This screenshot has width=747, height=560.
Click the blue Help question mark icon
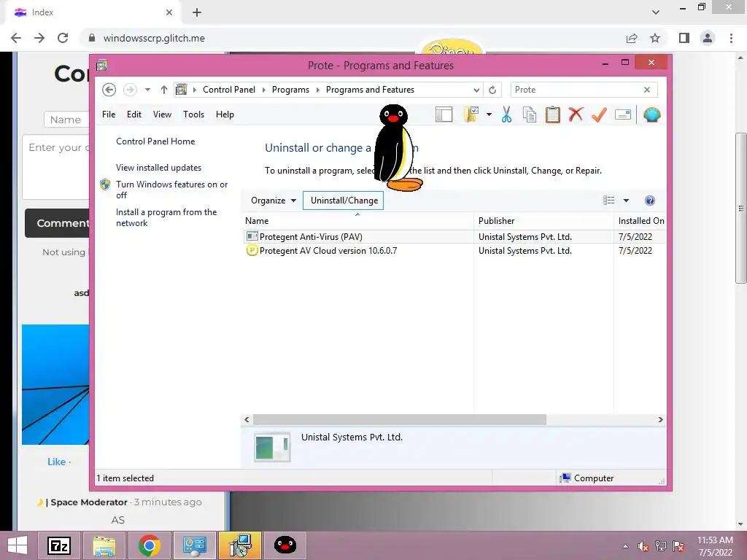coord(650,201)
